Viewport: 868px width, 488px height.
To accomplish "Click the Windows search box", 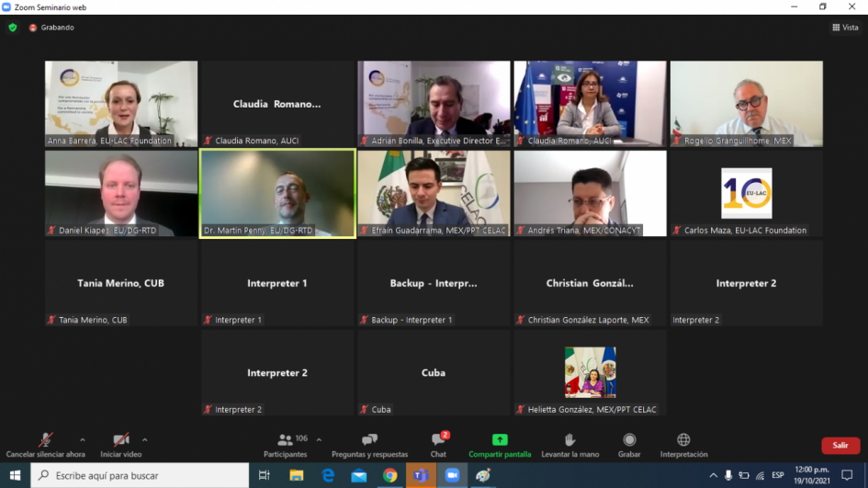I will 140,475.
